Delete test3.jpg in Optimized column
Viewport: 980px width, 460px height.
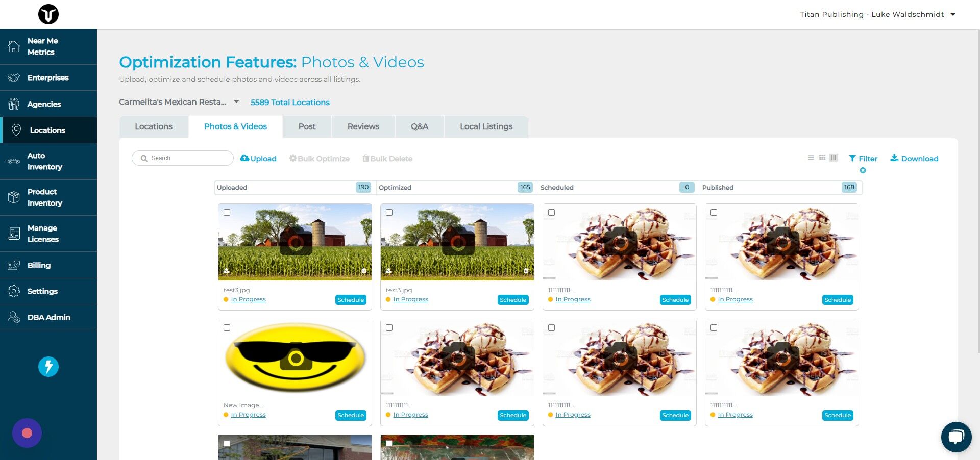[526, 271]
